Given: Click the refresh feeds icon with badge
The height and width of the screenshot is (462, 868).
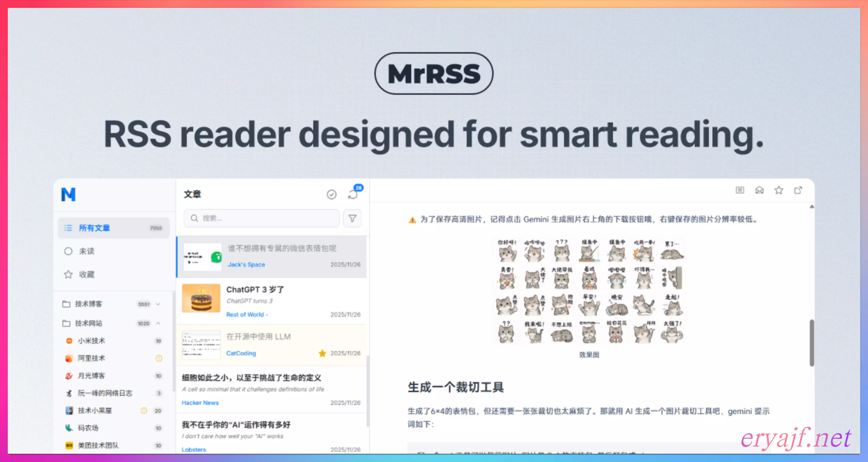Looking at the screenshot, I should click(x=353, y=194).
